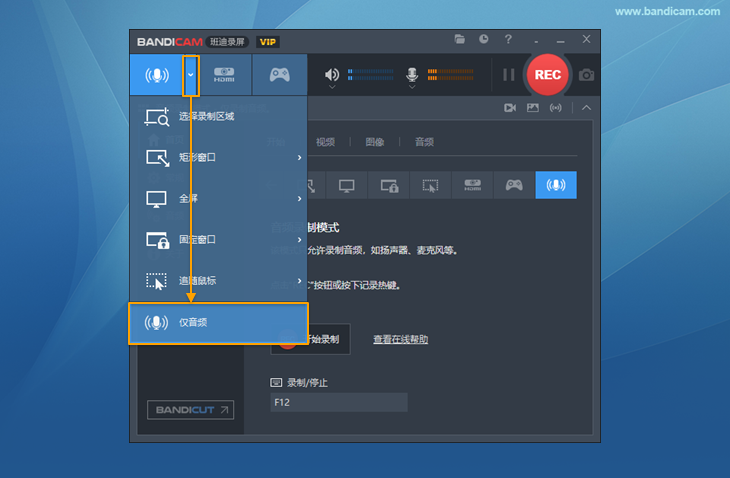The width and height of the screenshot is (730, 478).
Task: Open the 查看在线帮助 online help link
Action: [x=400, y=339]
